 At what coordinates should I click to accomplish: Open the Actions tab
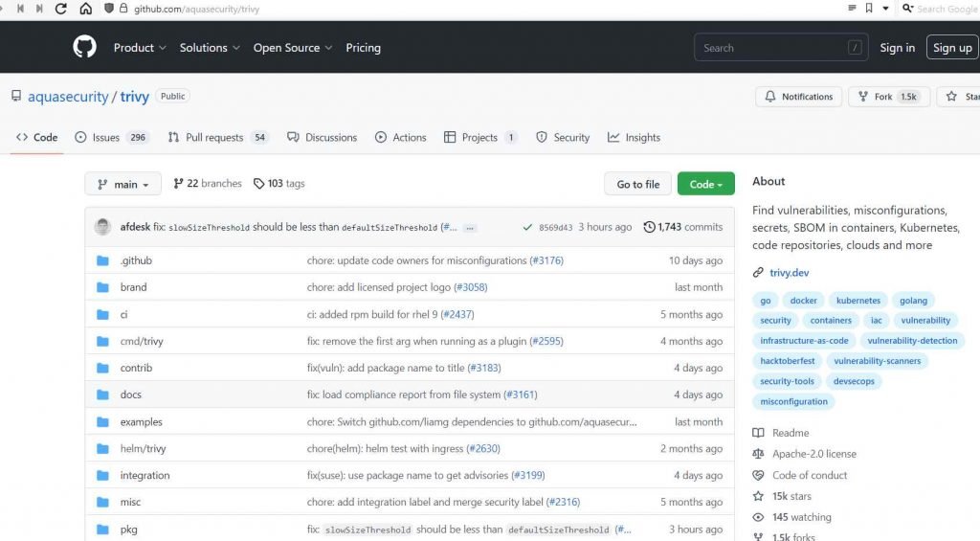[401, 138]
